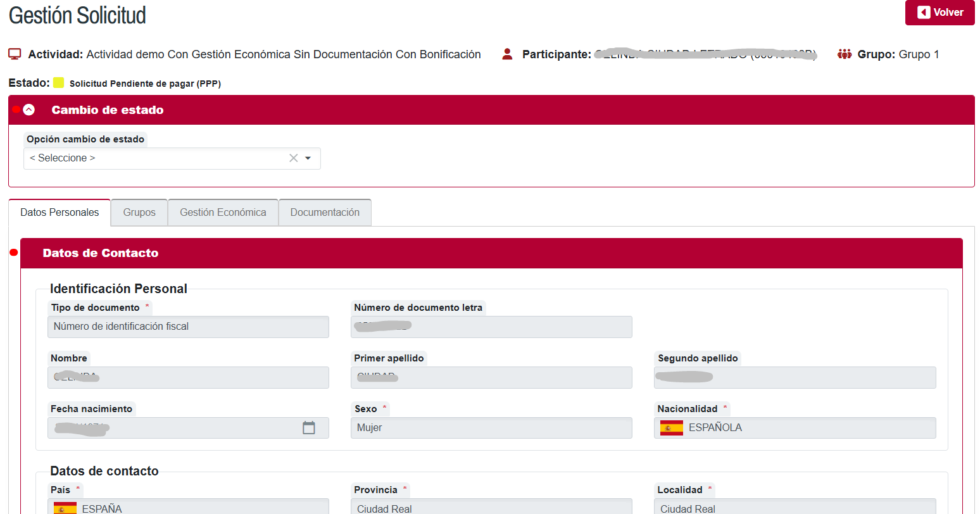980x514 pixels.
Task: Click the Actividad monitor icon
Action: click(x=15, y=54)
